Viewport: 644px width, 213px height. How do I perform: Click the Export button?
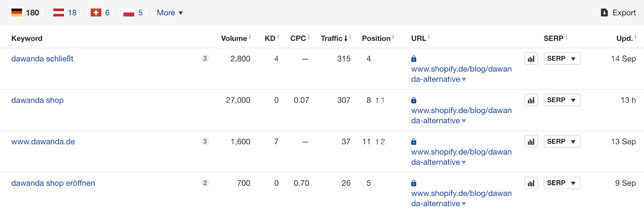(618, 13)
